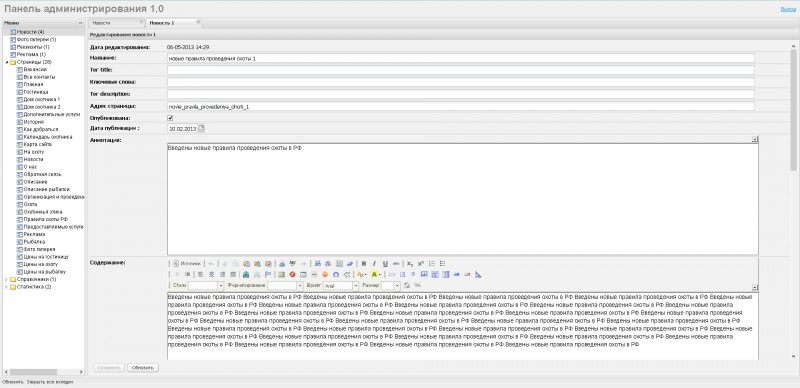Click the paste icon in editor toolbar

(246, 263)
